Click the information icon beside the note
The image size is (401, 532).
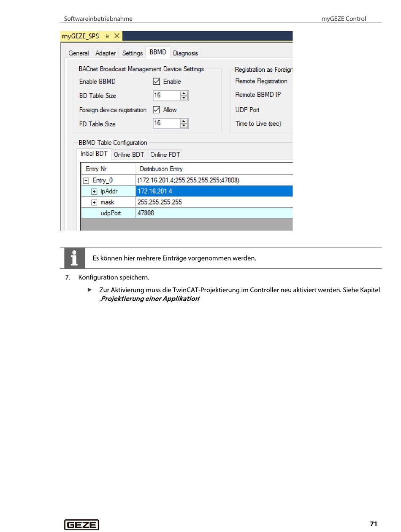[x=74, y=258]
